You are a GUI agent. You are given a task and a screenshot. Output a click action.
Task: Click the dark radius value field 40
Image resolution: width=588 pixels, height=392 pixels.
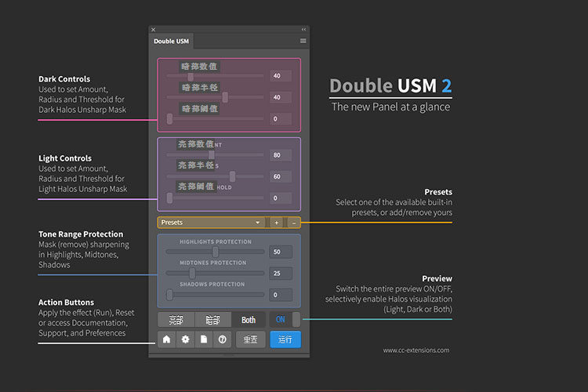click(x=281, y=97)
